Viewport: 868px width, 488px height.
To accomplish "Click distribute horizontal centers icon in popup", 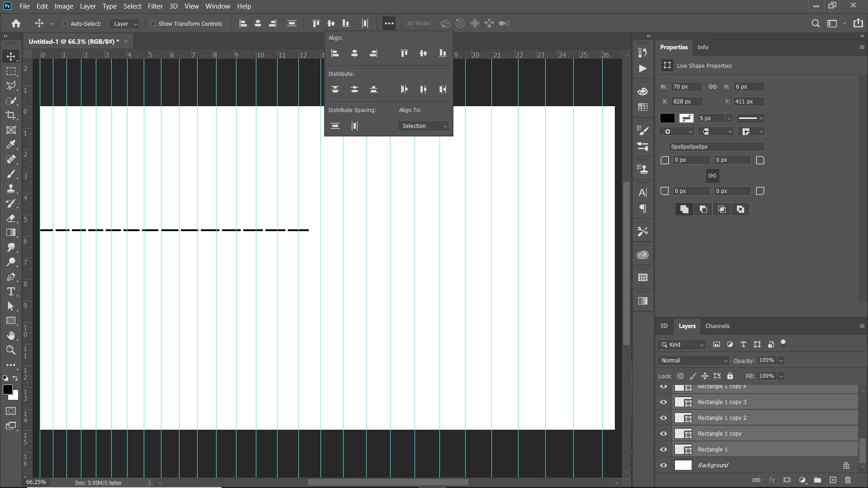I will click(x=423, y=89).
